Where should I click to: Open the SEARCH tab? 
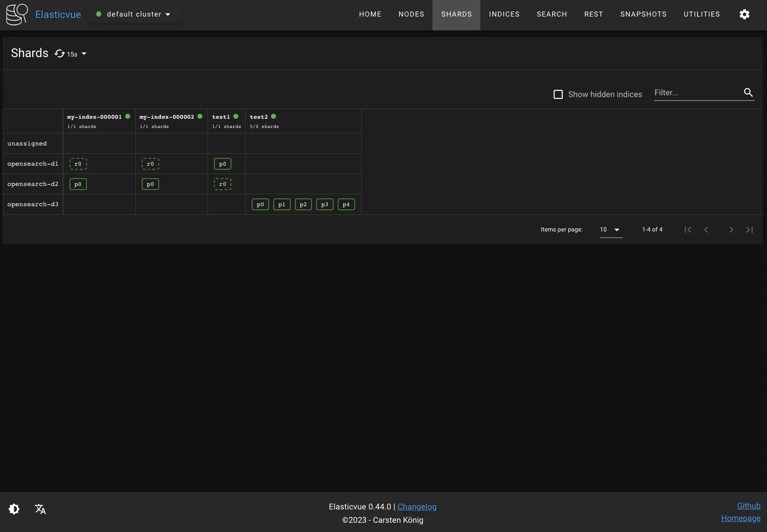pyautogui.click(x=552, y=14)
